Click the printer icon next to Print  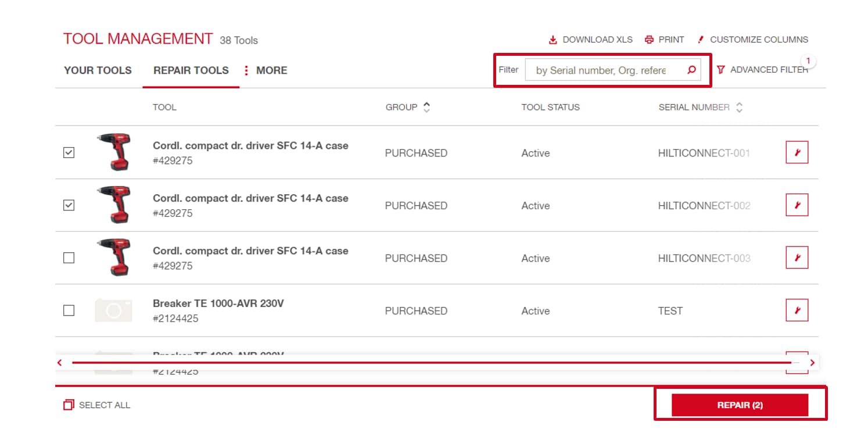(x=649, y=40)
